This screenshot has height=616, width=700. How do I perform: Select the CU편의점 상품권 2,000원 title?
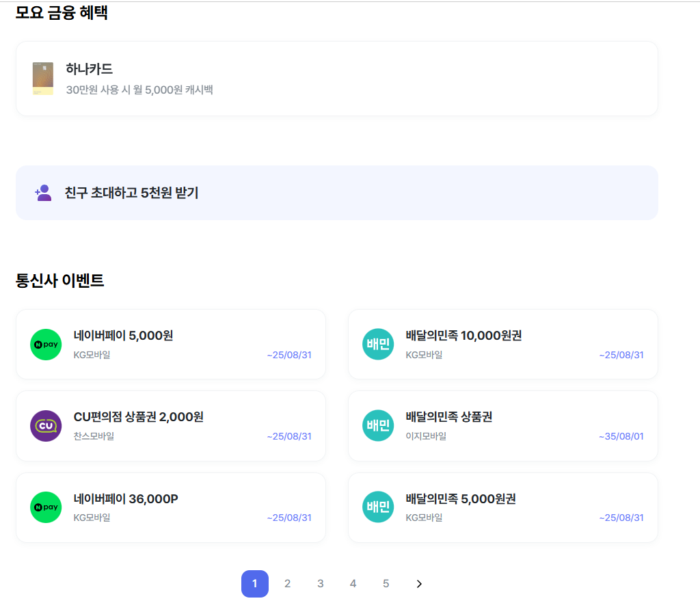pos(138,417)
